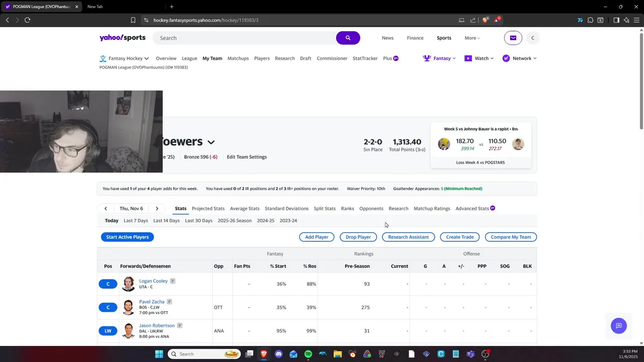644x362 pixels.
Task: Click Start Active Players button
Action: [x=127, y=237]
